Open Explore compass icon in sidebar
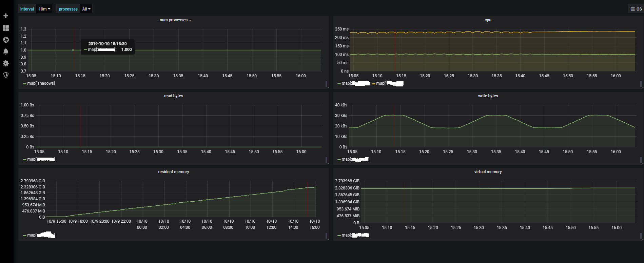 (x=6, y=40)
